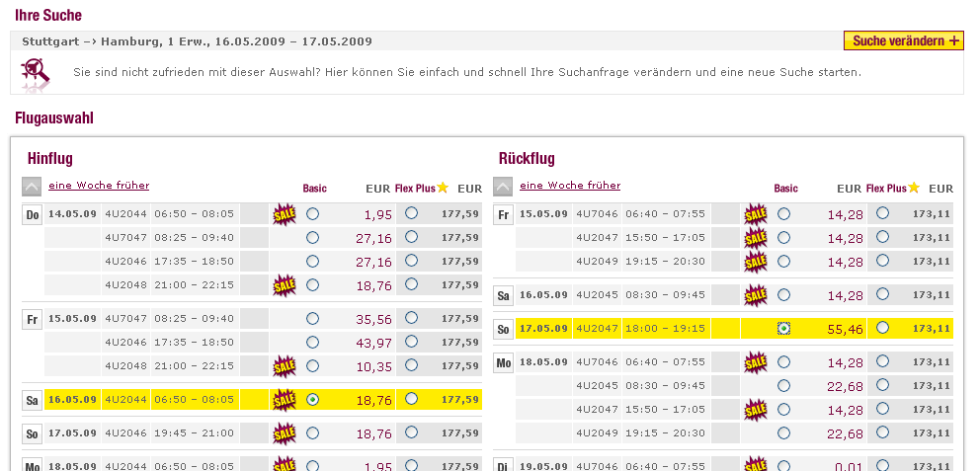Choose Basic 35,56 fare on 15.05.09 outbound
The image size is (980, 471).
point(313,318)
